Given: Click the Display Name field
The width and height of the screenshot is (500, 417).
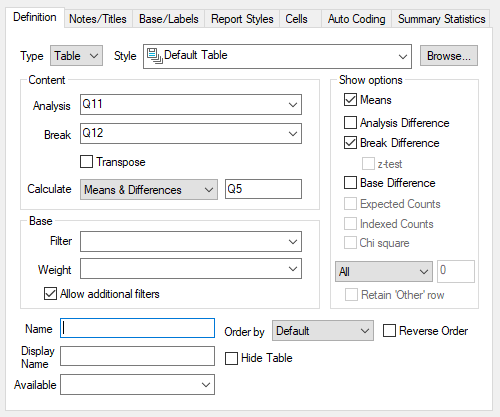Looking at the screenshot, I should coord(137,356).
